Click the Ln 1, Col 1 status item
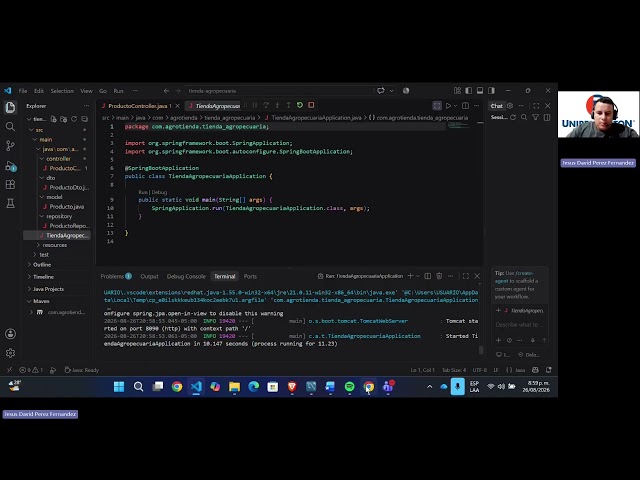 coord(422,370)
